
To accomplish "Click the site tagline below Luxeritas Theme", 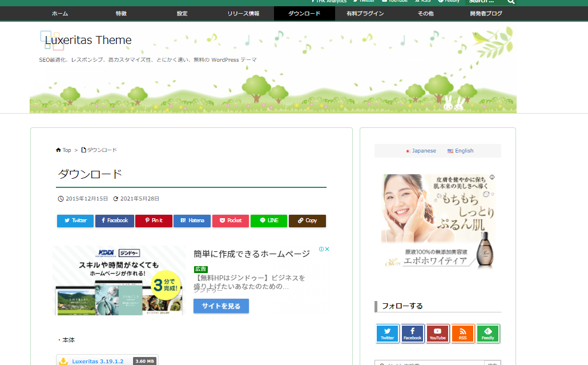I will pyautogui.click(x=148, y=60).
